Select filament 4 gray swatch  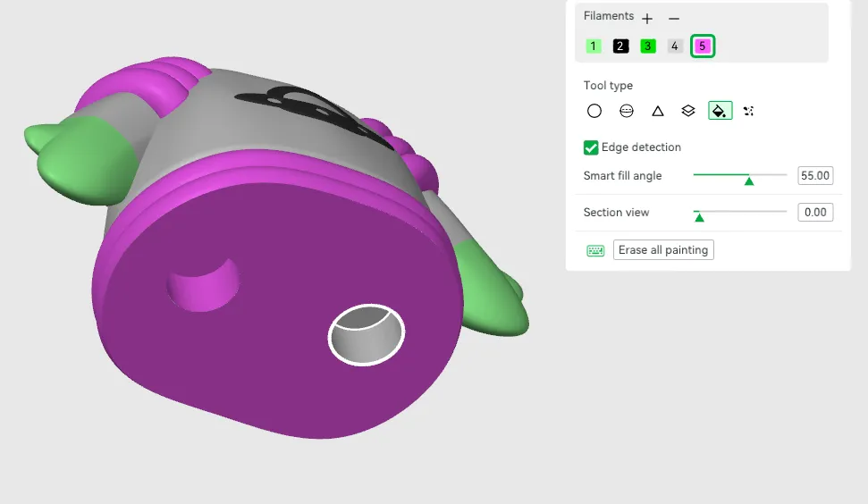[675, 46]
